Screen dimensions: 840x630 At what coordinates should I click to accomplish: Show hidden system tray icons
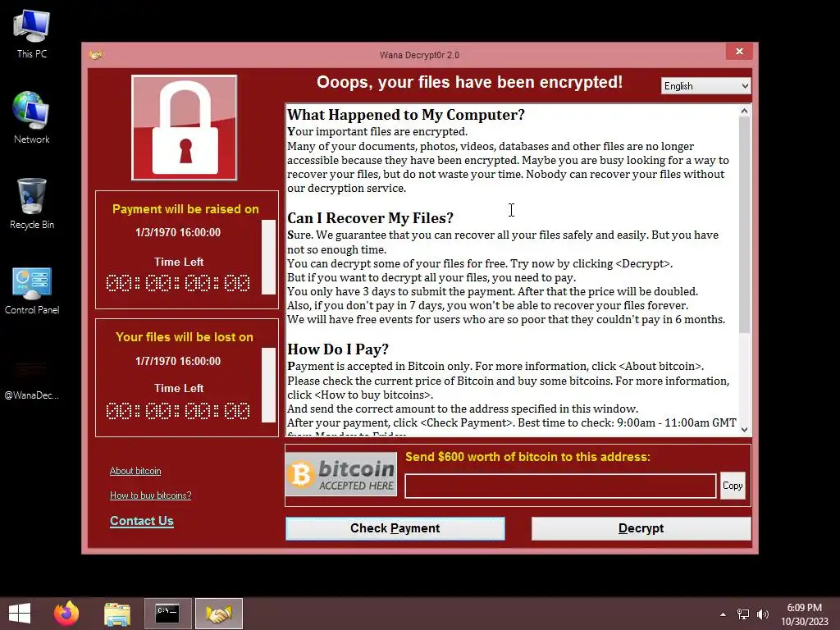tap(724, 614)
